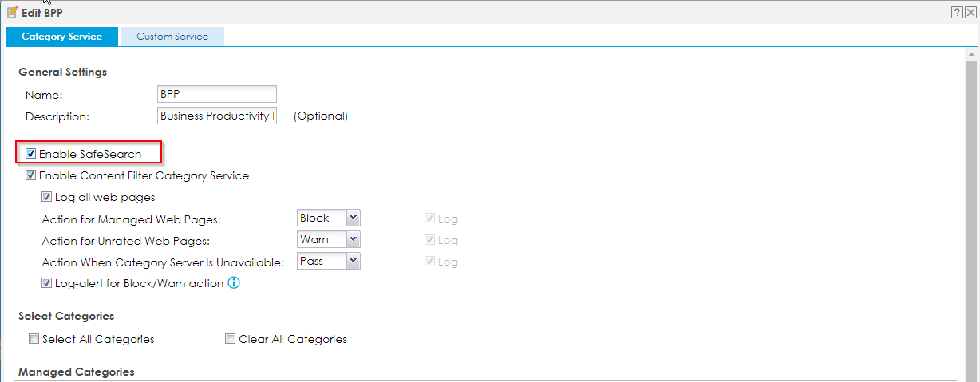Check Select All Categories box

coord(34,339)
